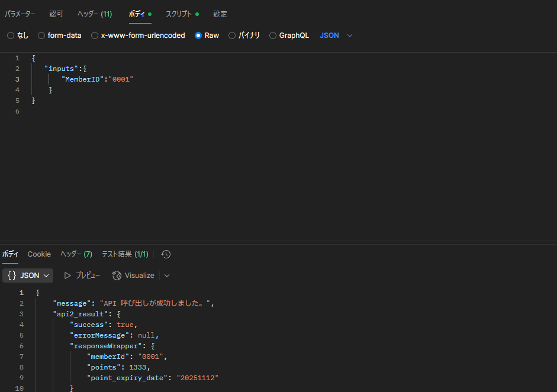The width and height of the screenshot is (557, 392).
Task: Choose the GraphQL body type
Action: [273, 35]
